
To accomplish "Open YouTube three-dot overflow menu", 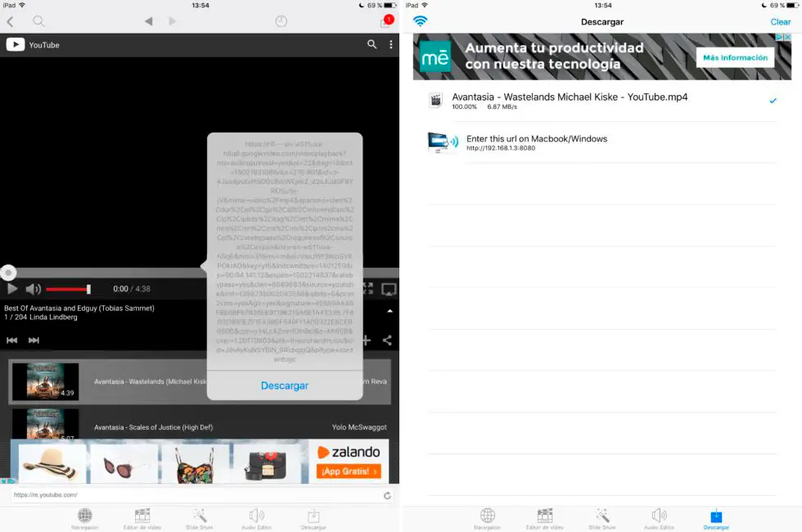I will (391, 44).
